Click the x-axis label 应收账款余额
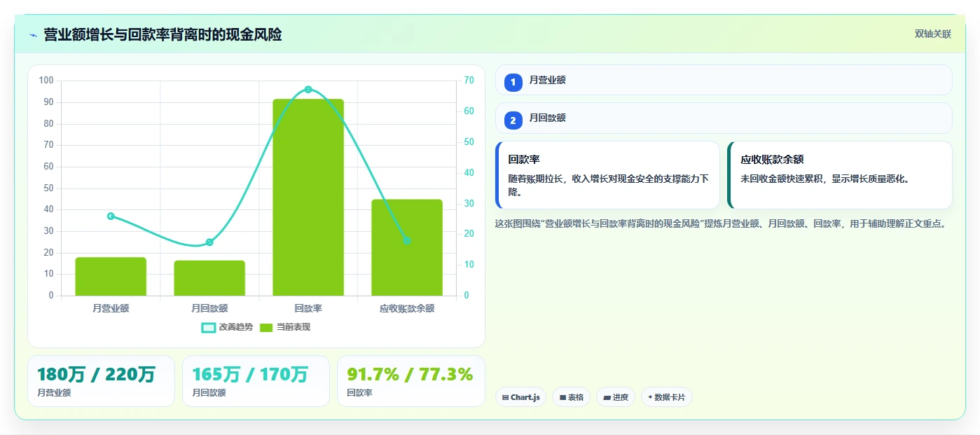This screenshot has width=980, height=435. click(x=407, y=308)
